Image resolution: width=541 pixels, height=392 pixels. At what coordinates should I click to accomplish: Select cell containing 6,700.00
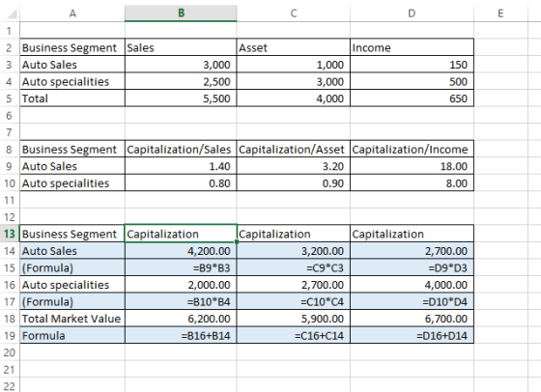(x=412, y=319)
